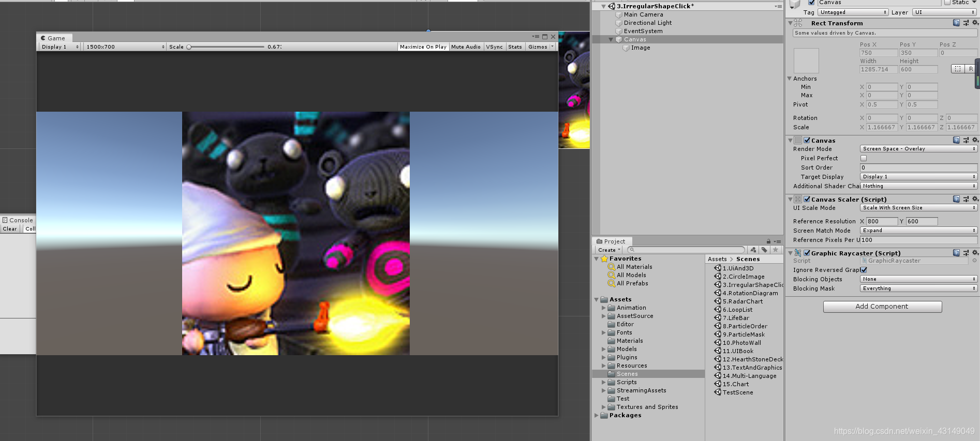Toggle Maximize On Play in Game view
Screen dimensions: 980x441
click(x=423, y=47)
